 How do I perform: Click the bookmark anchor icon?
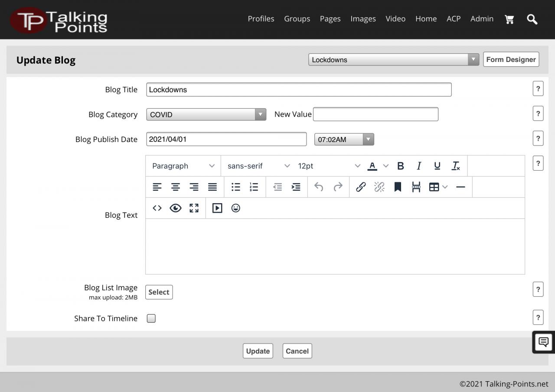(398, 187)
